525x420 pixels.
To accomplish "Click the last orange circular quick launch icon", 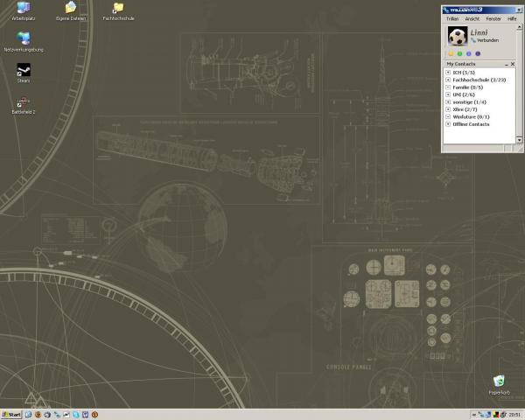I will [94, 415].
